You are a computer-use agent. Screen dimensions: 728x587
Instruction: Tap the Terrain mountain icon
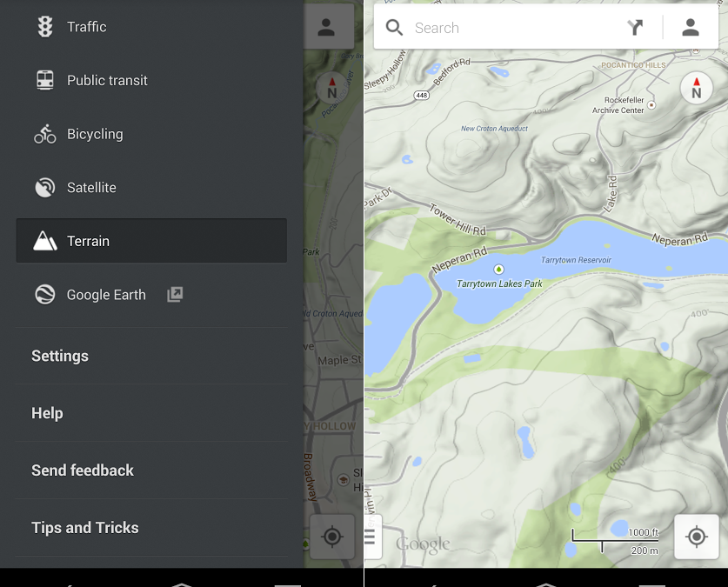[45, 241]
